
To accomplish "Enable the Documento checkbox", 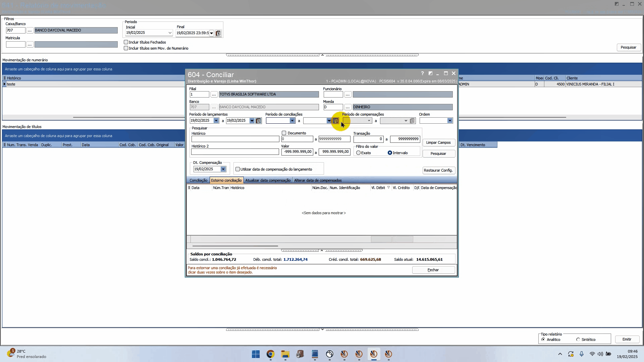I will click(284, 133).
